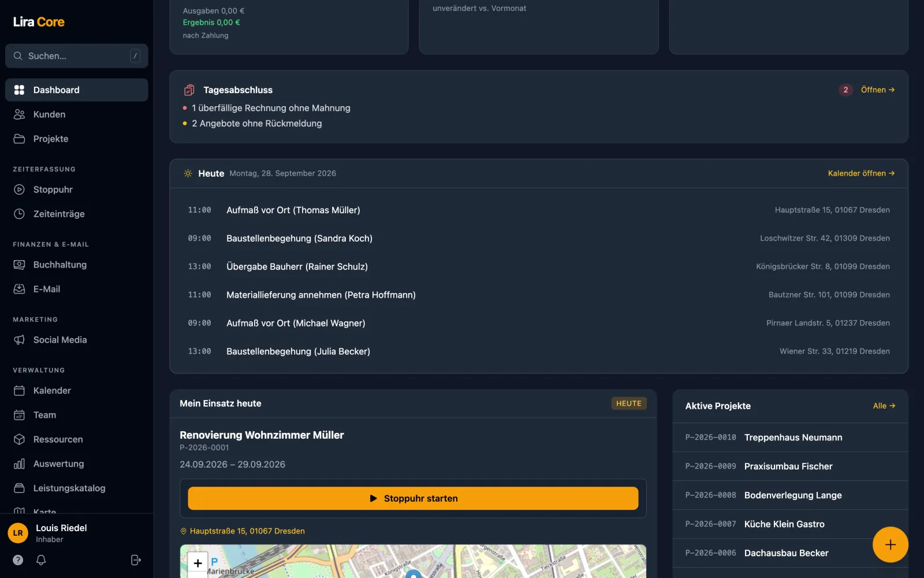The height and width of the screenshot is (578, 924).
Task: Select project Praxisumbau Fischer
Action: coord(790,466)
